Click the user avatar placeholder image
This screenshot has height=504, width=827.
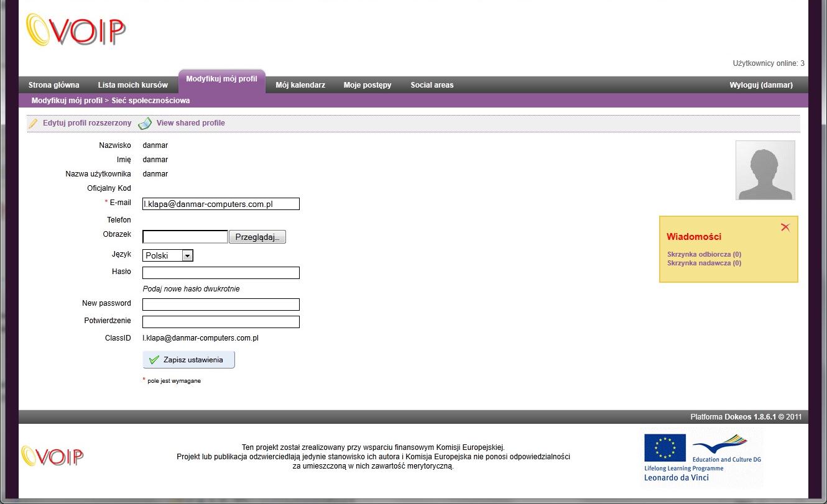point(765,170)
